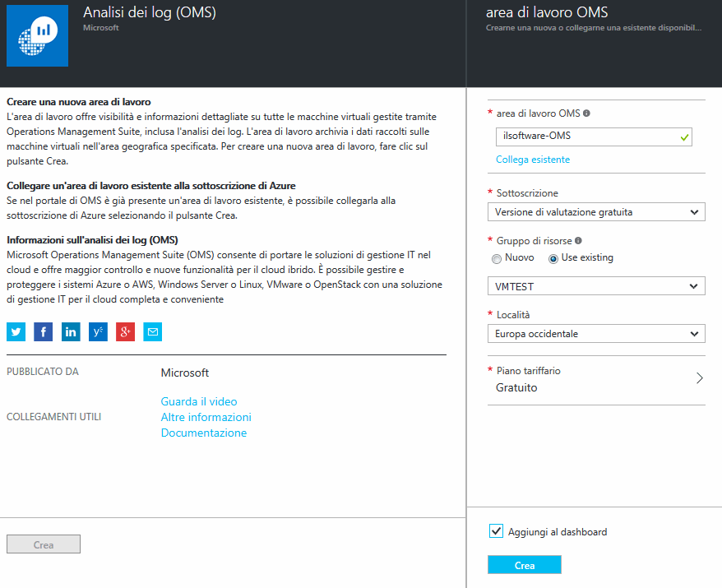722x588 pixels.
Task: Open the VMTEST resource group dropdown
Action: [x=596, y=286]
